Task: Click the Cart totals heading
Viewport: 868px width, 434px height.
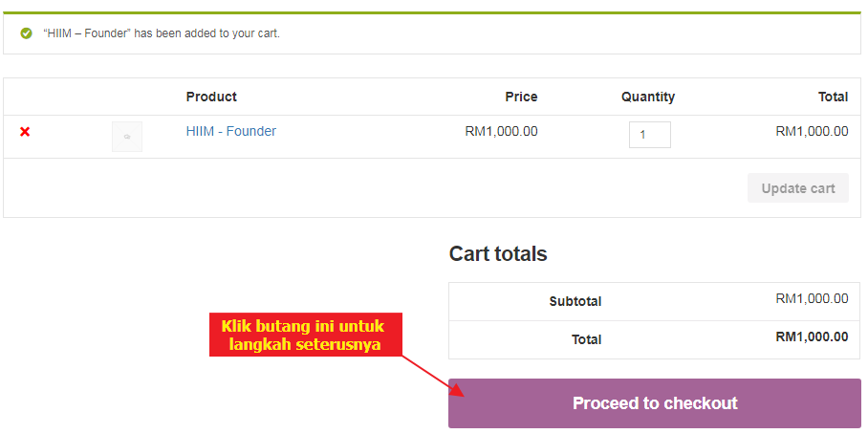Action: point(498,254)
